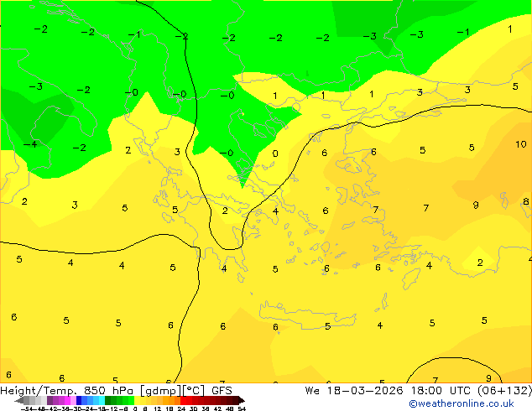This screenshot has height=411, width=532.
Task: Click the temperature value '8' on map
Action: (526, 202)
